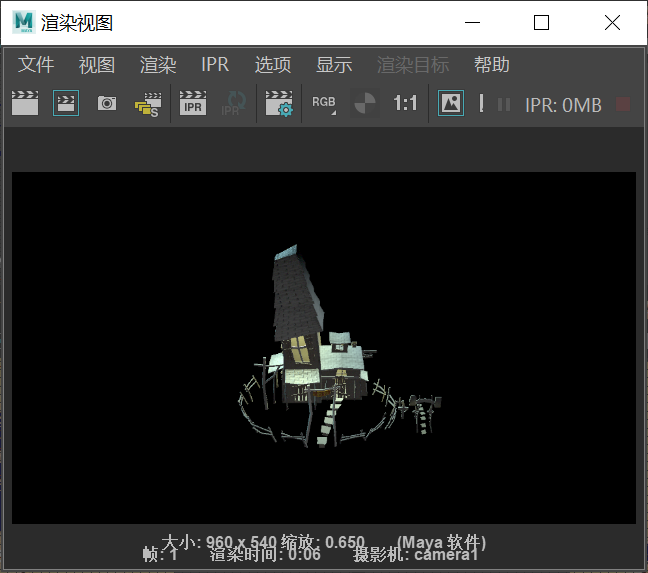Stop the IPR with the red square
The width and height of the screenshot is (648, 573).
pos(623,104)
